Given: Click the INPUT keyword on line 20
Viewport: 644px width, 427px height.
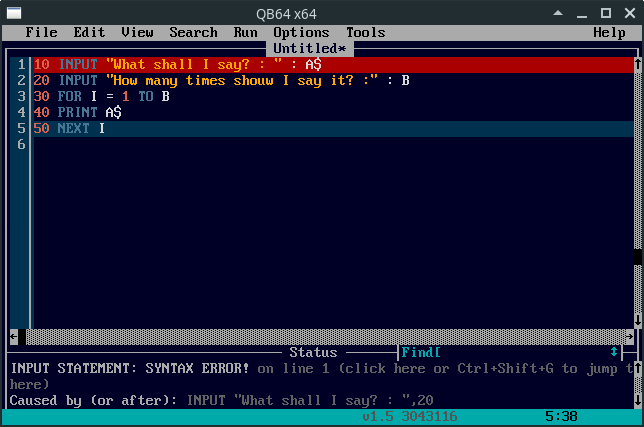Looking at the screenshot, I should (78, 80).
